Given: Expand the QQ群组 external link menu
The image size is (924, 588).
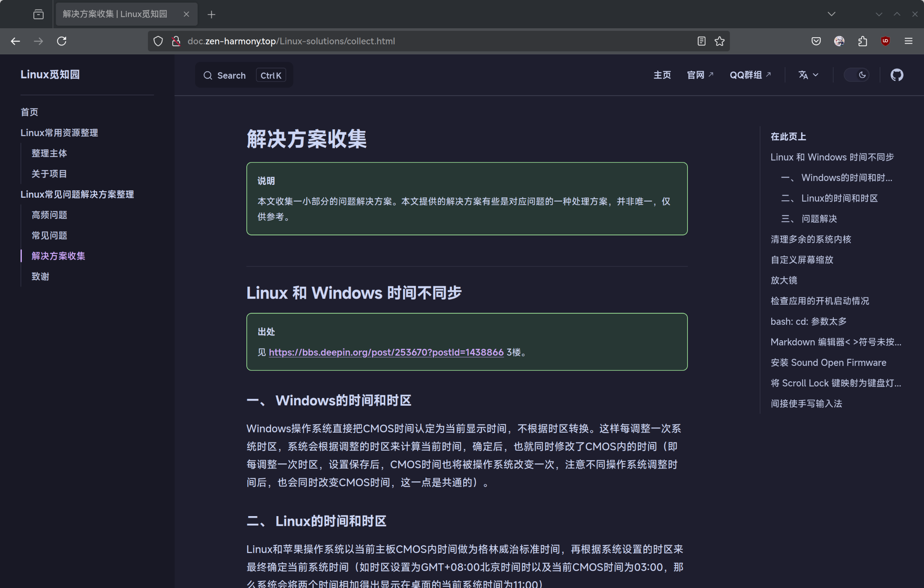Looking at the screenshot, I should pyautogui.click(x=750, y=75).
